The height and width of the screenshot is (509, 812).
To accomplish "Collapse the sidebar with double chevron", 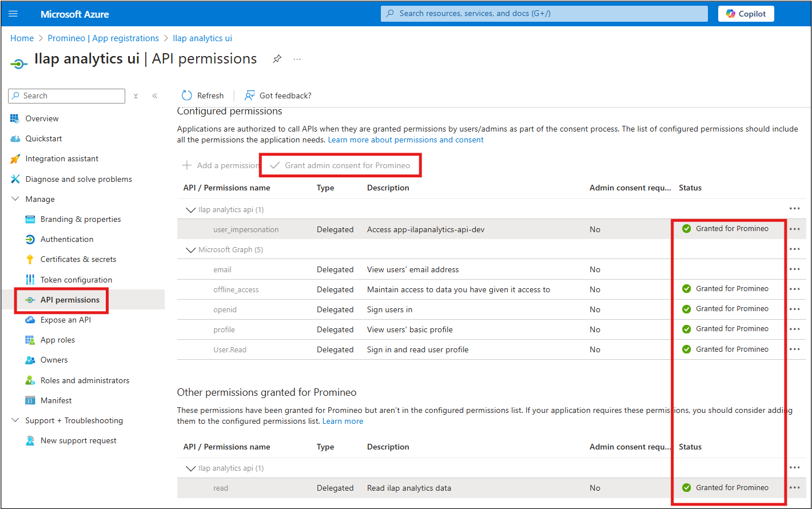I will (154, 96).
